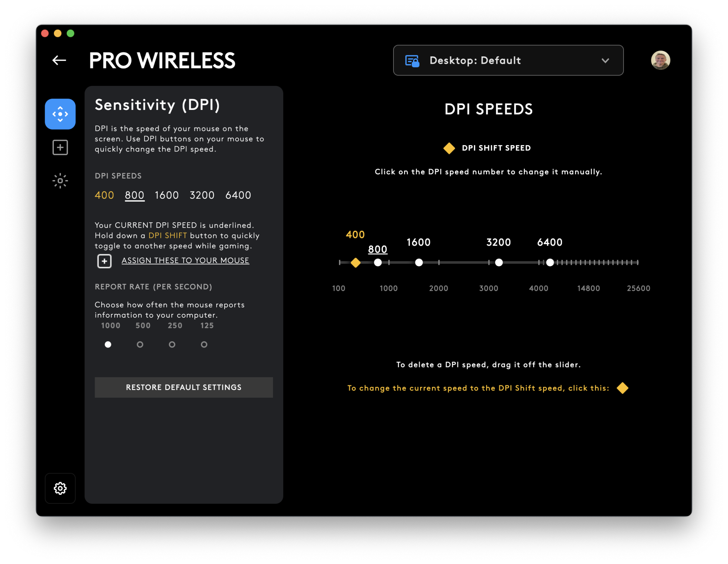Click the yellow diamond after 'click this:'
Screen dimensions: 728x564
click(622, 388)
